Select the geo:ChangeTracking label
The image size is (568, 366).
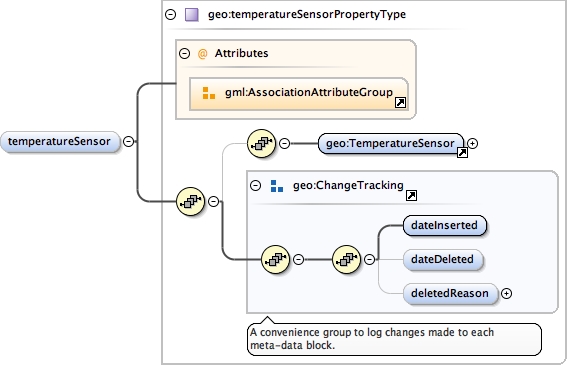[348, 186]
